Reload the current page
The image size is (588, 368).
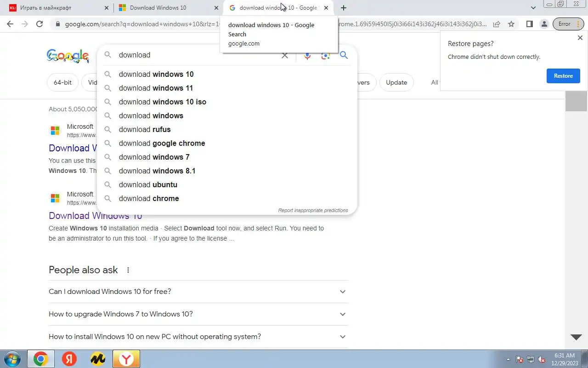coord(40,24)
